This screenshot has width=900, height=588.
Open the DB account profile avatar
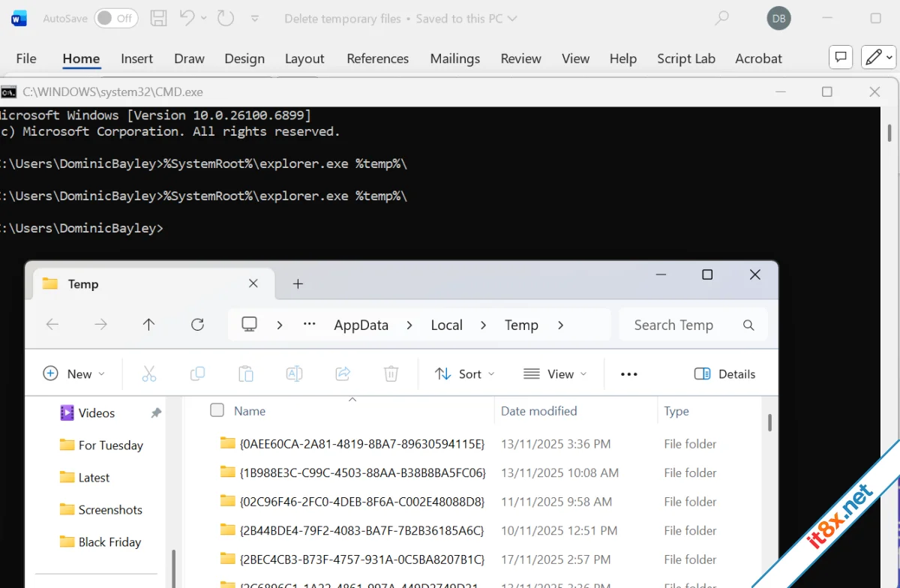(x=779, y=18)
